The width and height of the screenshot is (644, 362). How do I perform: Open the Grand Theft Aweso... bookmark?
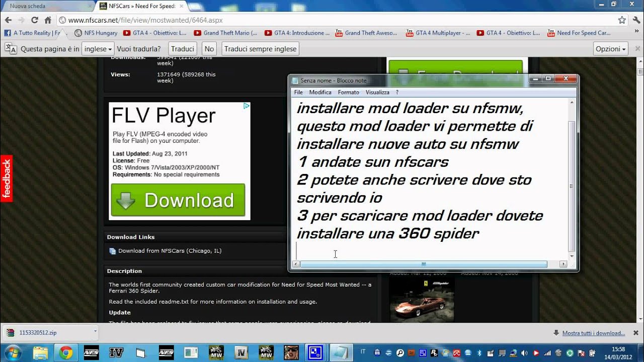click(x=366, y=33)
